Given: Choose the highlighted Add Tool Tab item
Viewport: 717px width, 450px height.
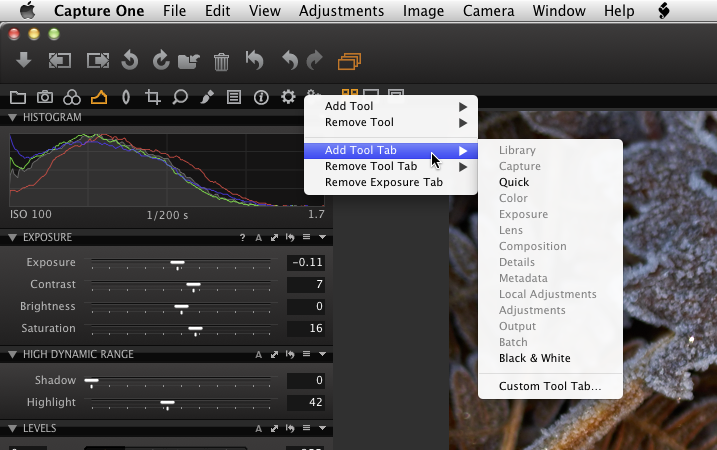Looking at the screenshot, I should 391,150.
